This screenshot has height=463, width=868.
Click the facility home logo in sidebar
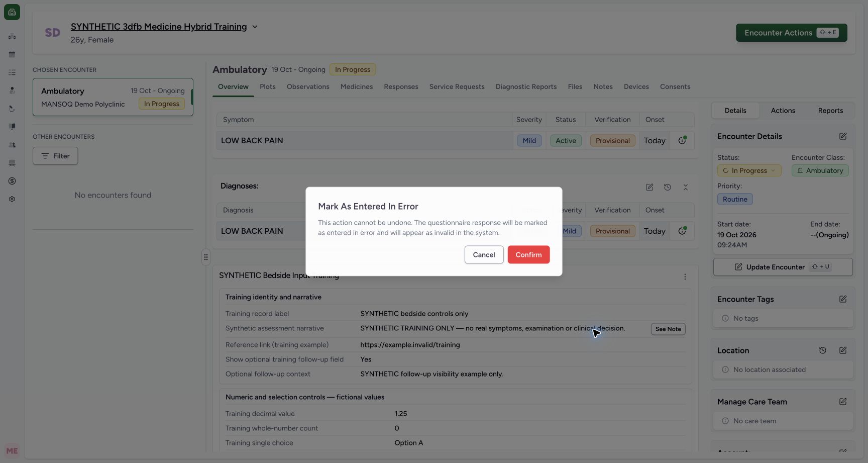(12, 12)
